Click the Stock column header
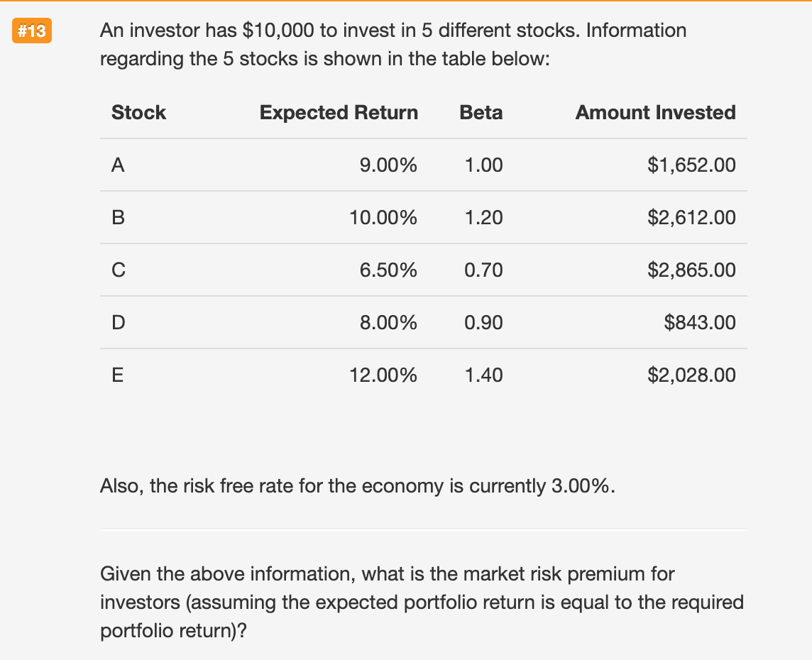812x660 pixels. (138, 112)
